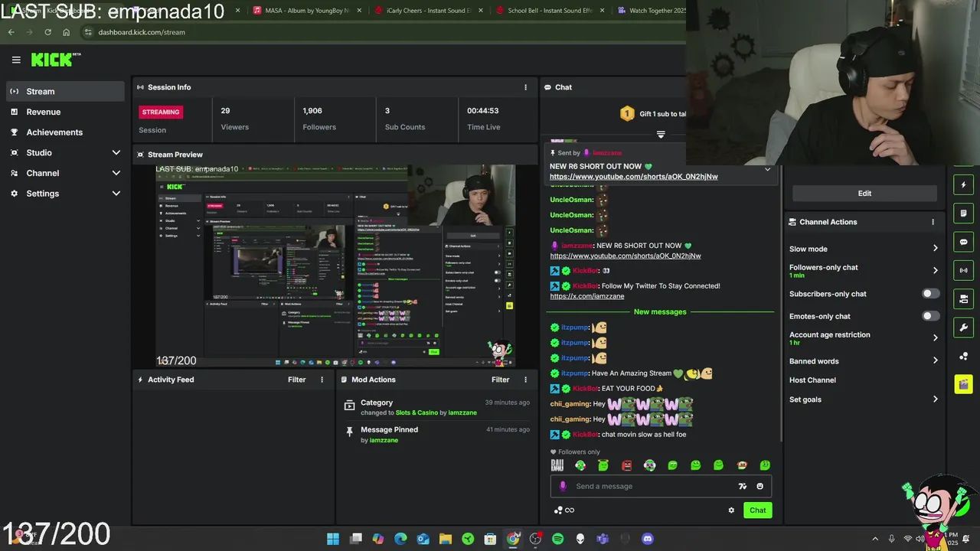Open the emoji picker in chat input
Viewport: 980px width, 551px height.
(759, 486)
